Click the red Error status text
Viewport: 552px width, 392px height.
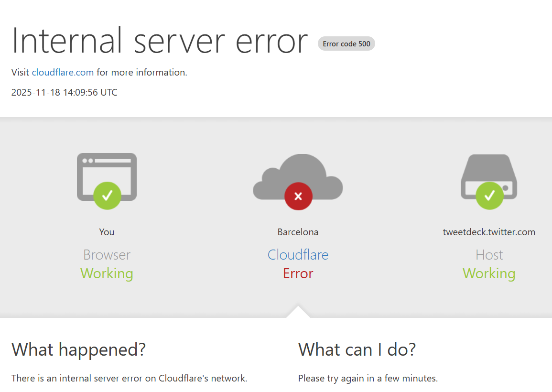[298, 273]
